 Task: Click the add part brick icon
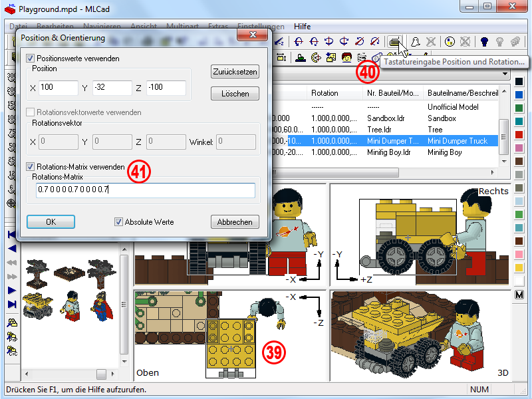pyautogui.click(x=301, y=57)
